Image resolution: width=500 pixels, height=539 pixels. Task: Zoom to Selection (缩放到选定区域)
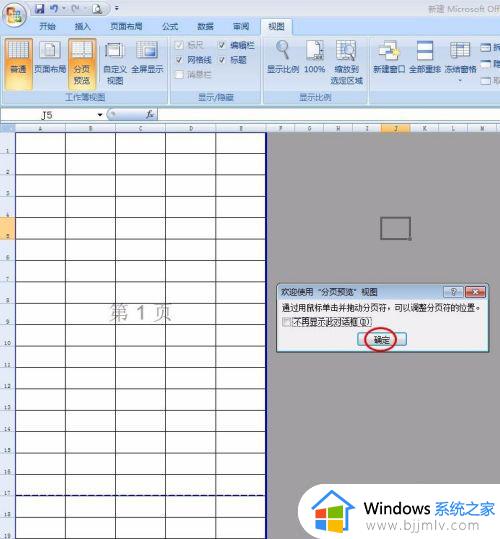pos(346,63)
